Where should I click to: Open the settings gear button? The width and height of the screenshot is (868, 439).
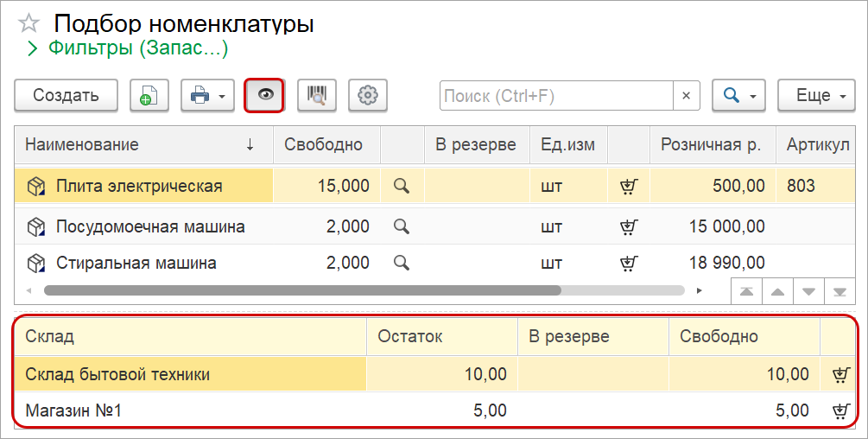pos(368,96)
